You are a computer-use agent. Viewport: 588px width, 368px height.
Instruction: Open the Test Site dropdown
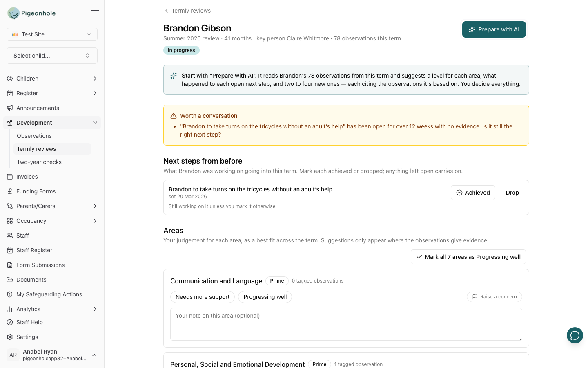(52, 34)
